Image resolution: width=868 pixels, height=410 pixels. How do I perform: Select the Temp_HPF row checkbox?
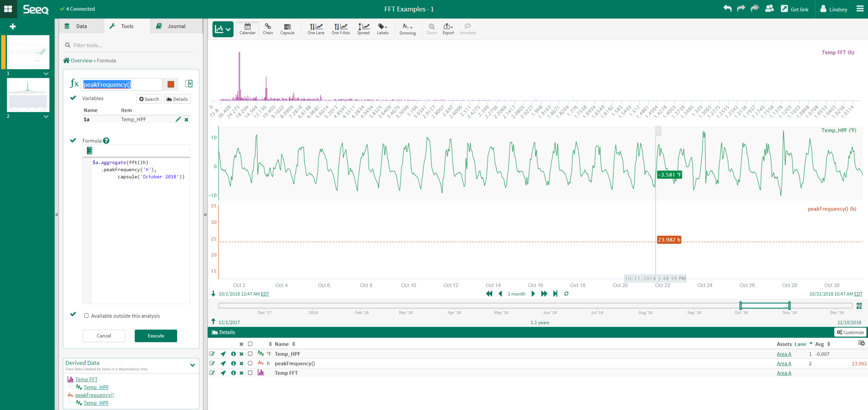click(250, 354)
